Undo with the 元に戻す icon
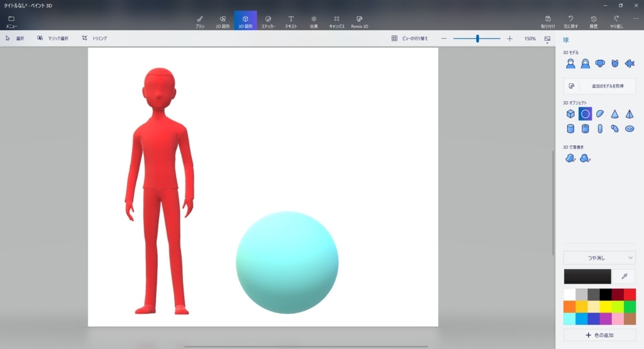Image resolution: width=644 pixels, height=349 pixels. tap(570, 22)
